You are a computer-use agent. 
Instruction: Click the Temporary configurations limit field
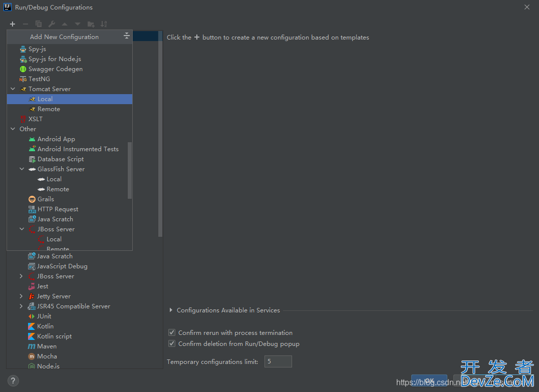[278, 361]
